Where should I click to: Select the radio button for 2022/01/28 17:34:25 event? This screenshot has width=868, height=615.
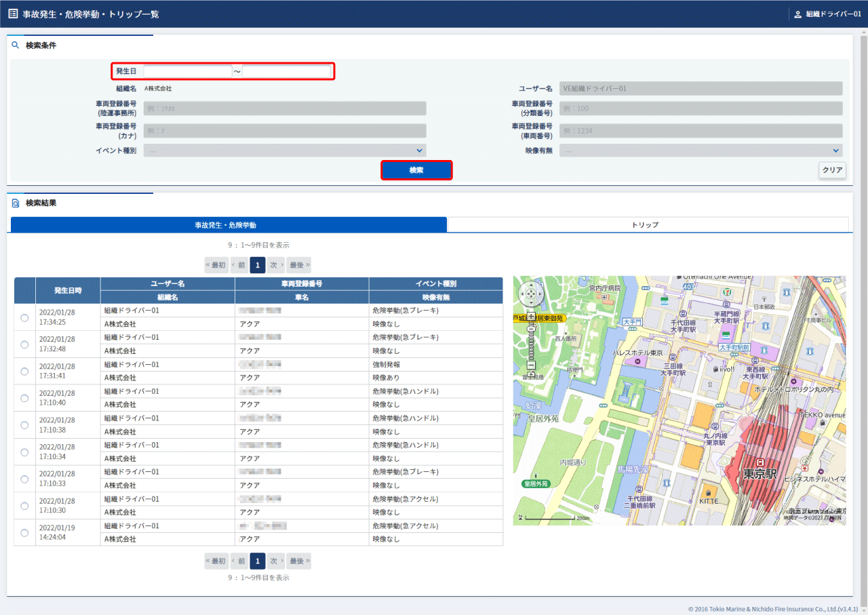[x=24, y=317]
